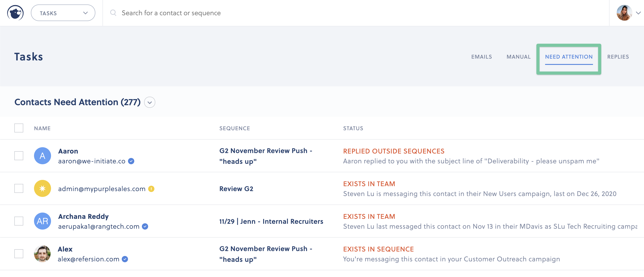Viewport: 644px width, 277px height.
Task: Click verified badge beside alex@refersion.com
Action: pos(125,259)
